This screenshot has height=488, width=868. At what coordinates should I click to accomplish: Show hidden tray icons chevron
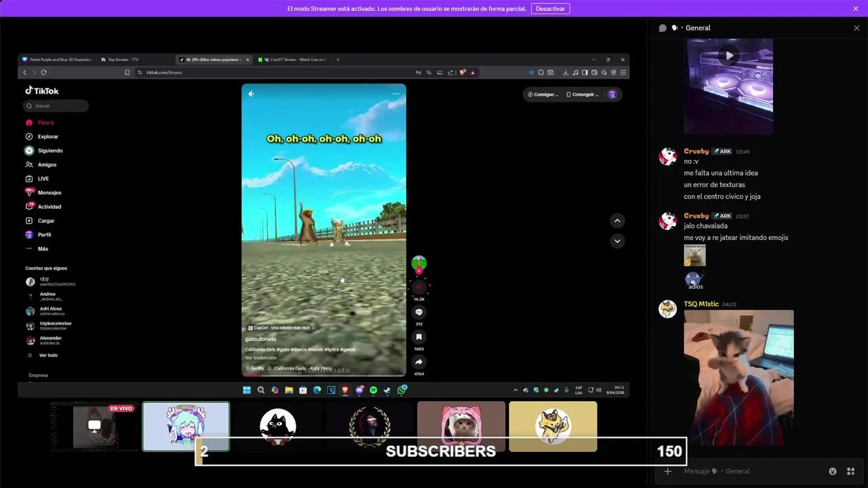pos(515,390)
